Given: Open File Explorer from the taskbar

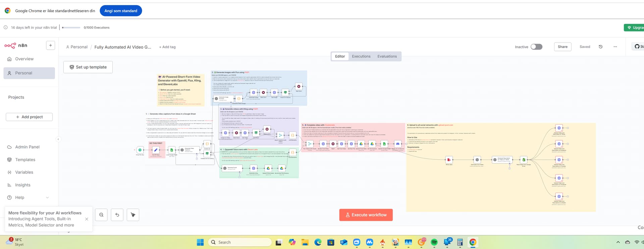Looking at the screenshot, I should [x=305, y=242].
